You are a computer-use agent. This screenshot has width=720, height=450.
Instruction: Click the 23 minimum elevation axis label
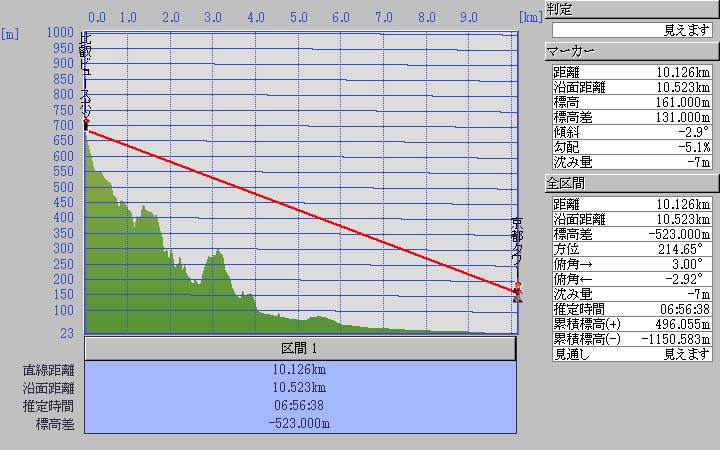67,333
